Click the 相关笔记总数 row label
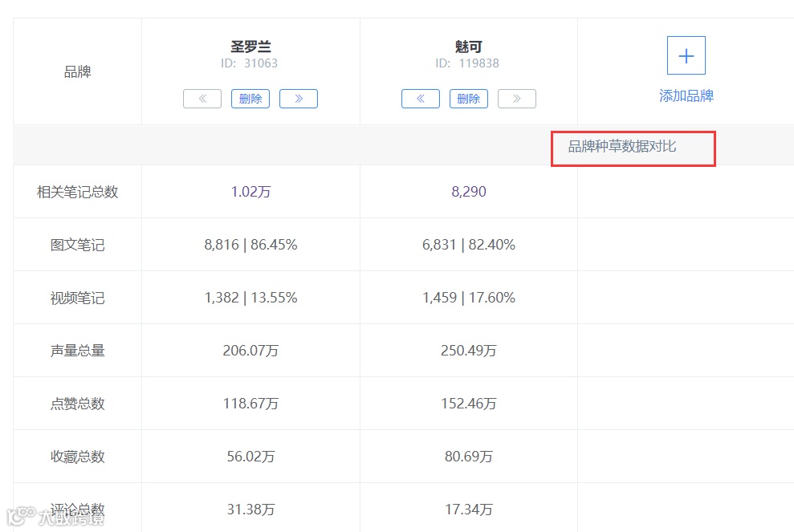The image size is (794, 532). pyautogui.click(x=78, y=192)
